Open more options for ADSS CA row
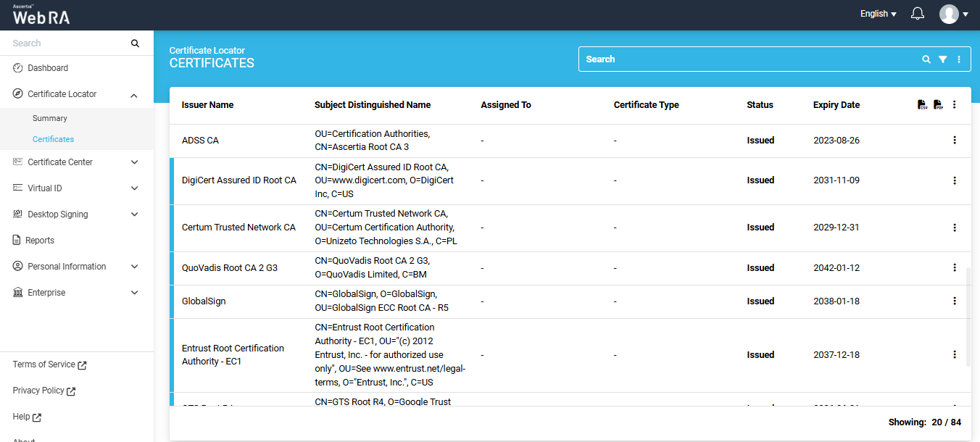This screenshot has height=442, width=980. 954,140
